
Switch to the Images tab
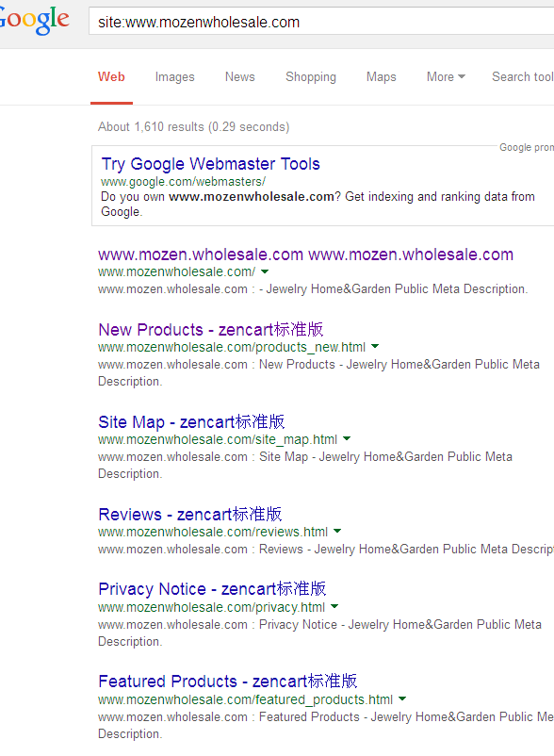point(175,77)
